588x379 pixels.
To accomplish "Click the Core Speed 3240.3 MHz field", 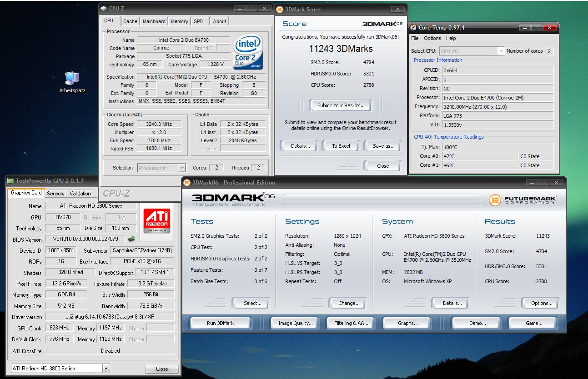I will (159, 124).
